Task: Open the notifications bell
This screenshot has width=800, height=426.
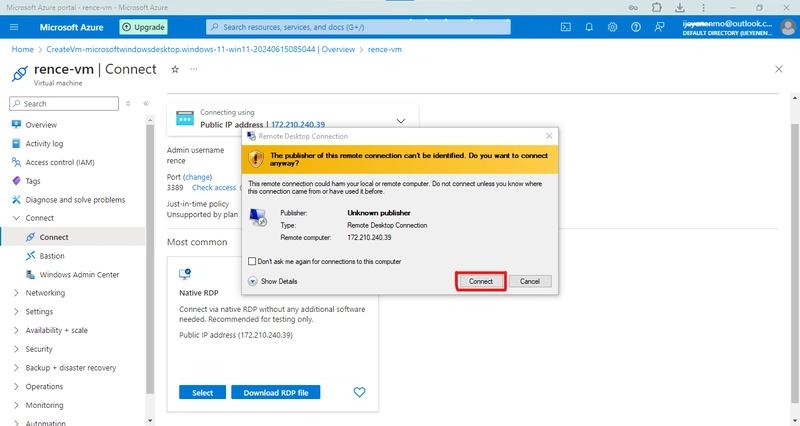Action: click(589, 27)
